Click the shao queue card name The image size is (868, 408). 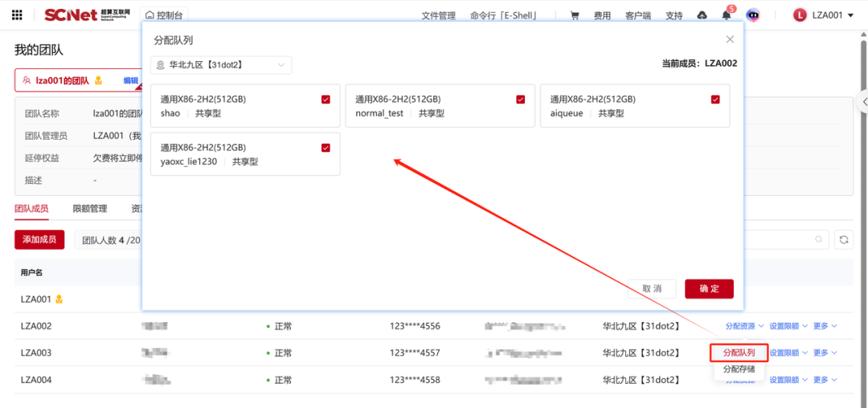point(170,113)
